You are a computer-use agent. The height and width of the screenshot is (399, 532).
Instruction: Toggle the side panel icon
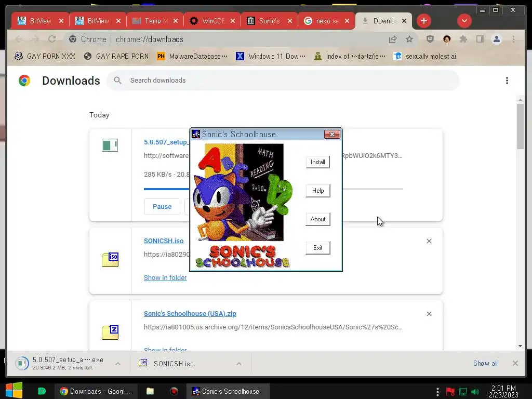click(x=480, y=39)
